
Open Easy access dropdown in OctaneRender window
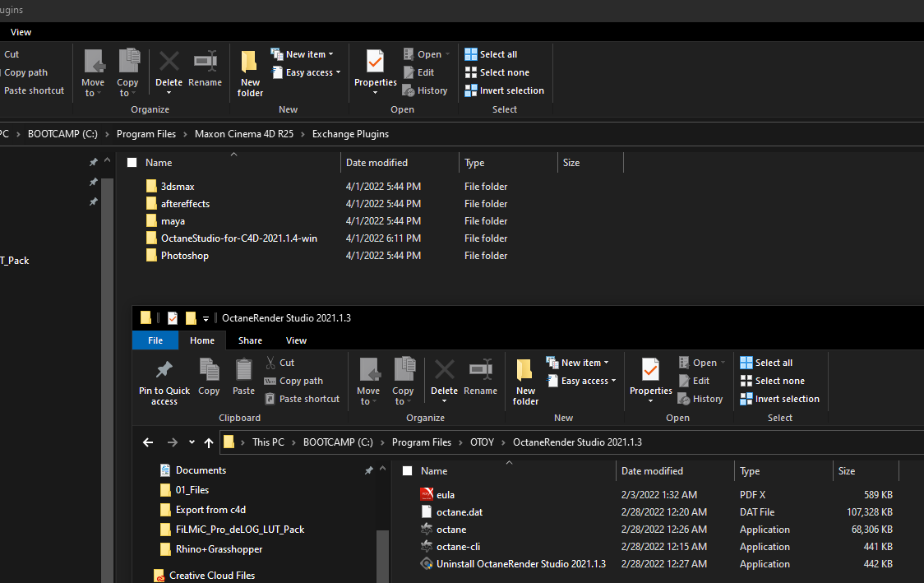[582, 381]
